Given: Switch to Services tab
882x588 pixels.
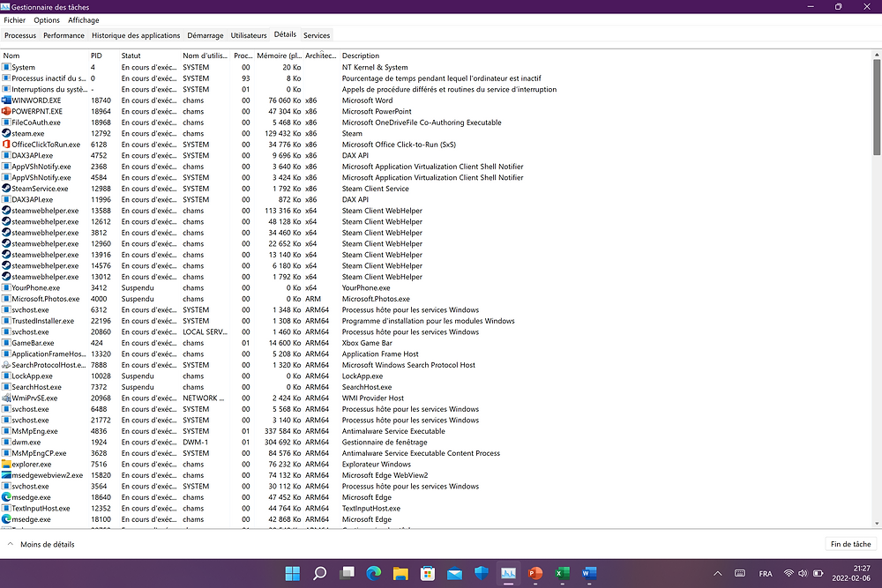Looking at the screenshot, I should [x=317, y=35].
